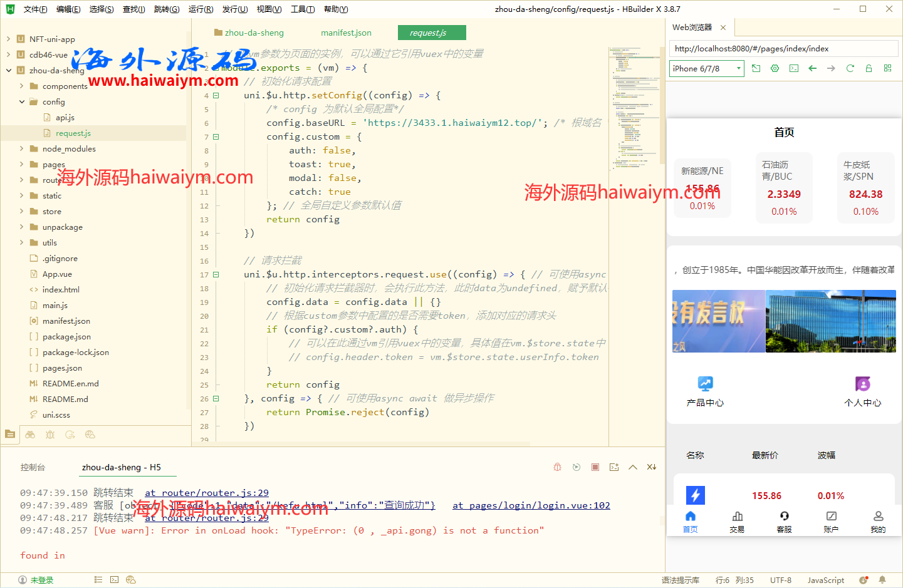This screenshot has height=588, width=903.
Task: Open the 运行(R) menu
Action: pos(201,9)
